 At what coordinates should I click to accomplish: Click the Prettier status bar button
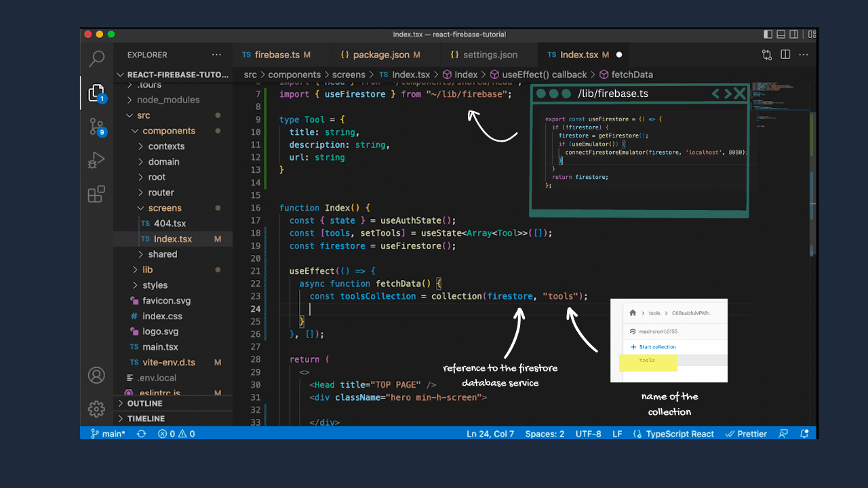pos(746,434)
